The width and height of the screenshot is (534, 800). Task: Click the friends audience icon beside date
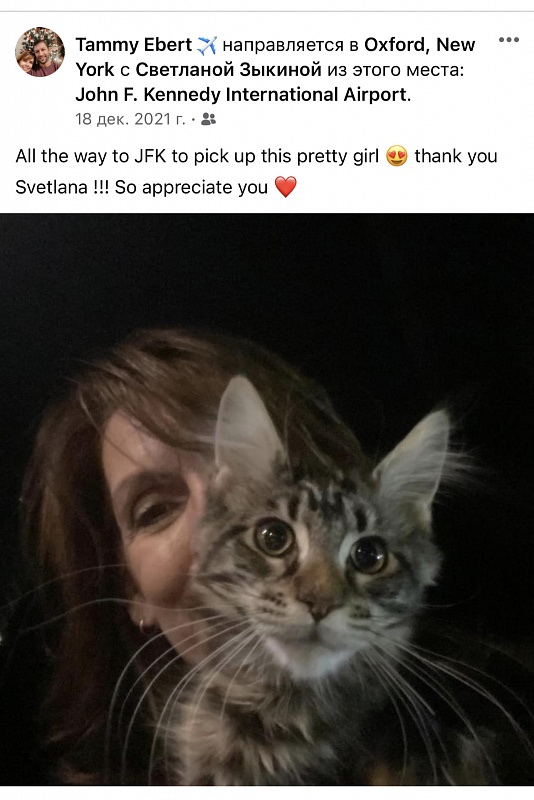[x=209, y=119]
